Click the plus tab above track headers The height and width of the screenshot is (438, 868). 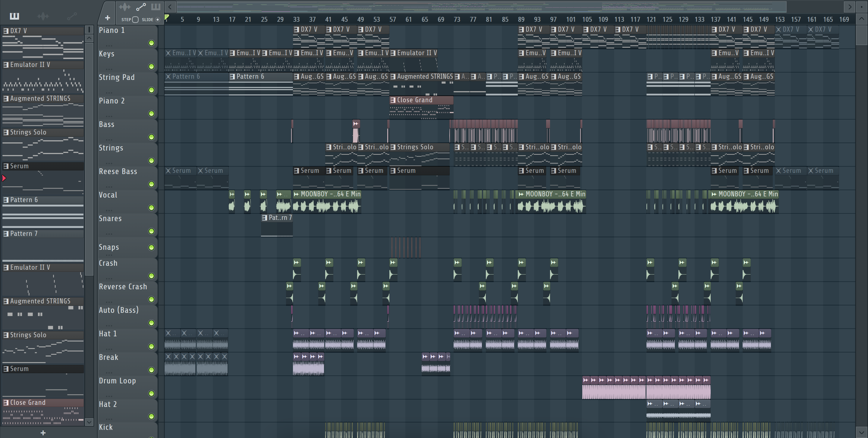point(108,18)
